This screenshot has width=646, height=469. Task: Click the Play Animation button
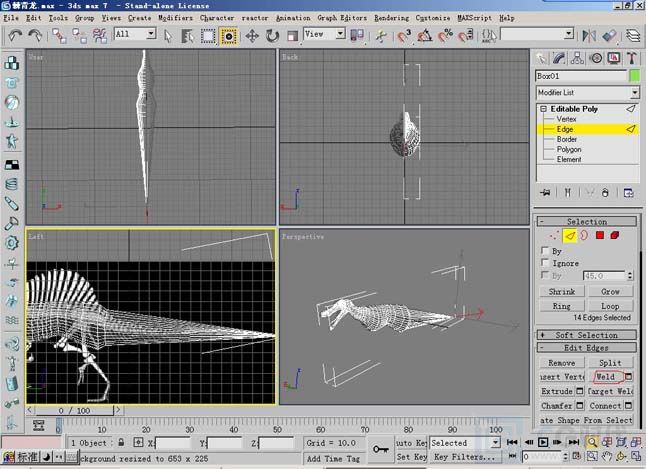(543, 442)
